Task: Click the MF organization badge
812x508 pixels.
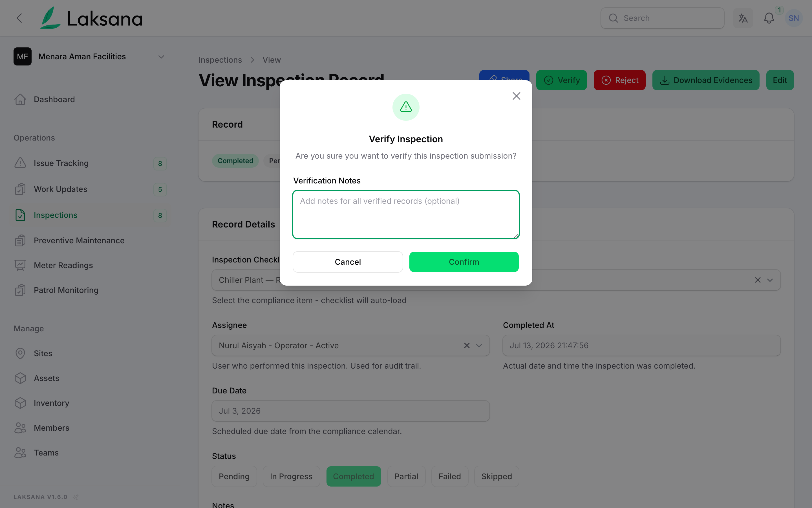Action: [23, 56]
